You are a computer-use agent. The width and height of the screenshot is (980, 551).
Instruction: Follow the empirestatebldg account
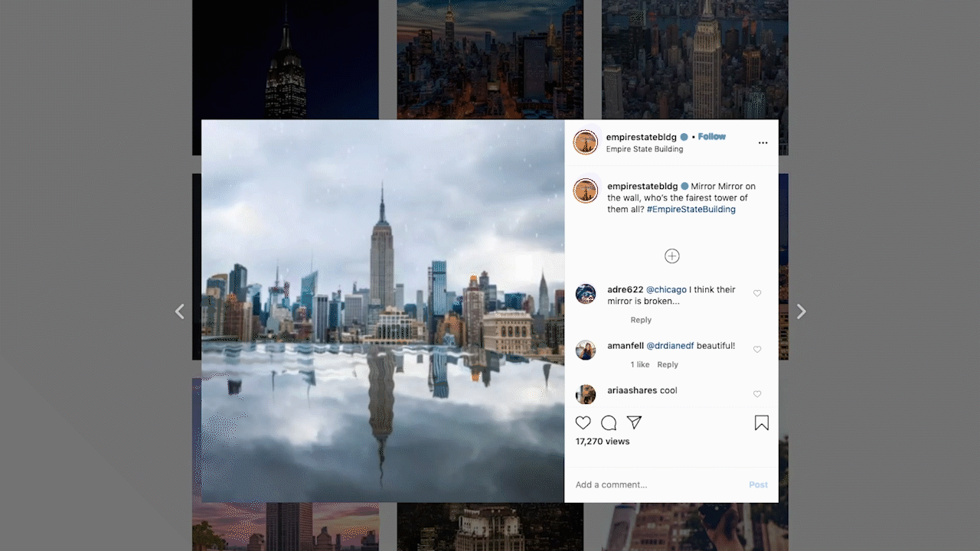pos(712,137)
